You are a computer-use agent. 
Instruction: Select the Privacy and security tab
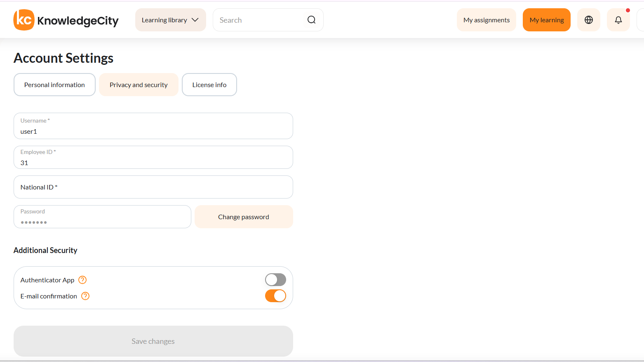pos(139,85)
